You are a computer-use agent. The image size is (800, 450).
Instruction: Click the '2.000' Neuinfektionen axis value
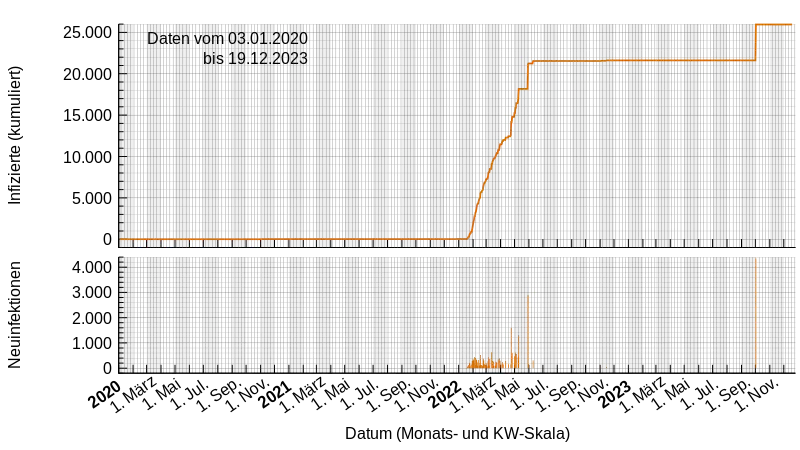coord(91,318)
